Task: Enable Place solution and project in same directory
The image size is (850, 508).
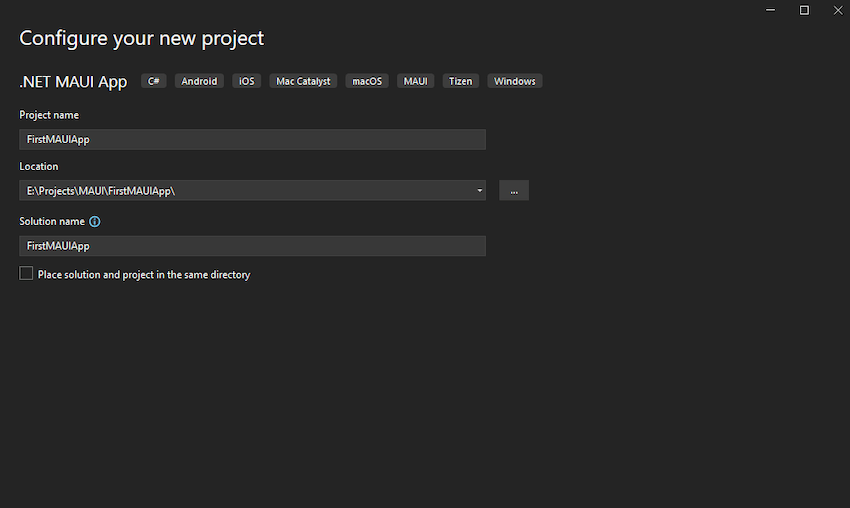Action: point(26,274)
